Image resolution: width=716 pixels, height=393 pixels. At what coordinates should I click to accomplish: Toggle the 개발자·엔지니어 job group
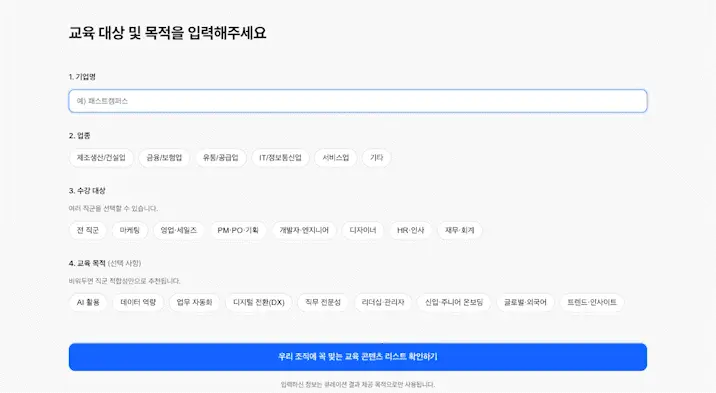coord(304,231)
